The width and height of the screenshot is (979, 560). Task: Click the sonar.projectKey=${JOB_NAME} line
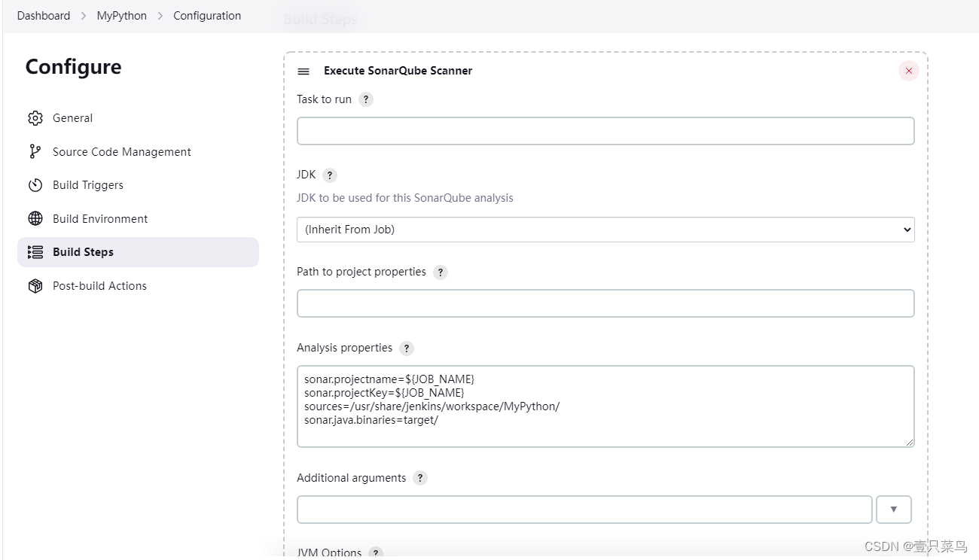click(384, 393)
